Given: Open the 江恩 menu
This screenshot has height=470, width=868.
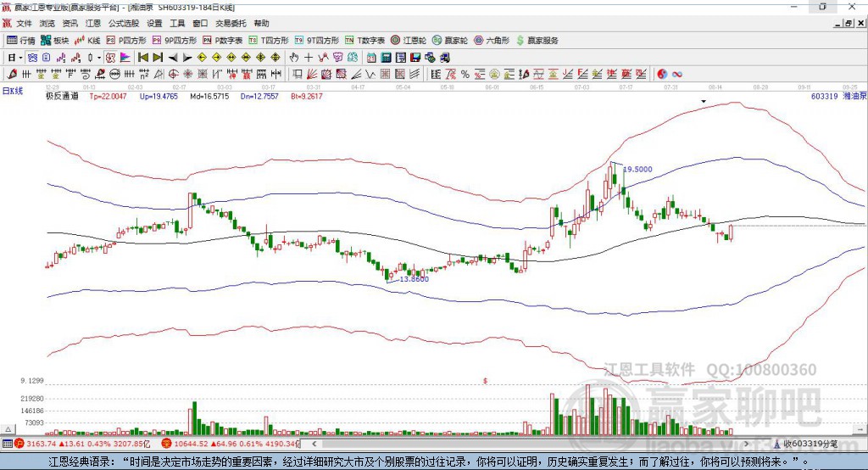Looking at the screenshot, I should 93,23.
